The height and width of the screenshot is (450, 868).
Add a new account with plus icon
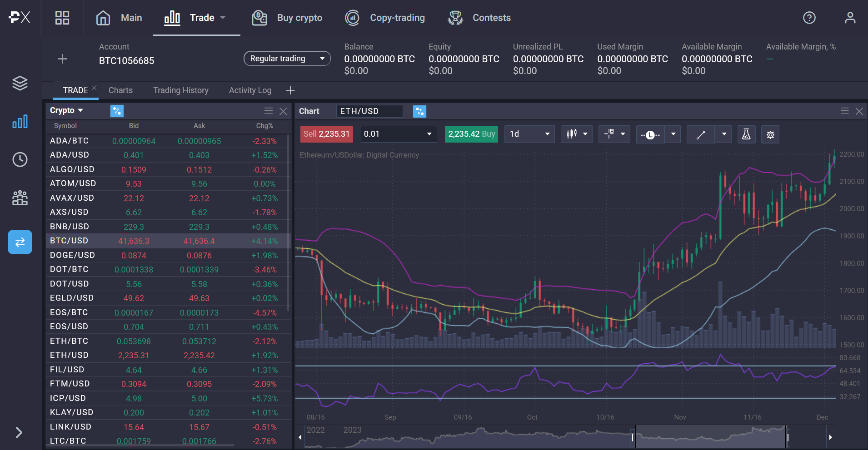click(63, 59)
